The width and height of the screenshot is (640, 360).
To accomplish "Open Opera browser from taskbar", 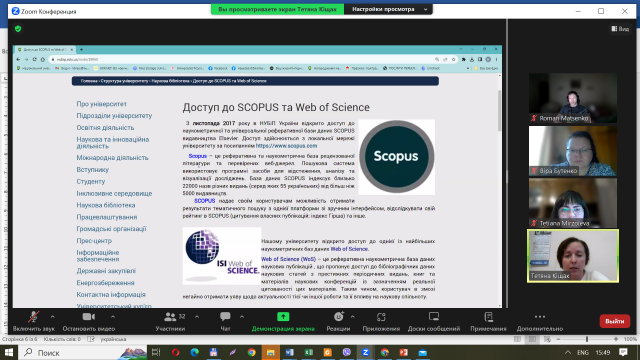I will pos(176,353).
